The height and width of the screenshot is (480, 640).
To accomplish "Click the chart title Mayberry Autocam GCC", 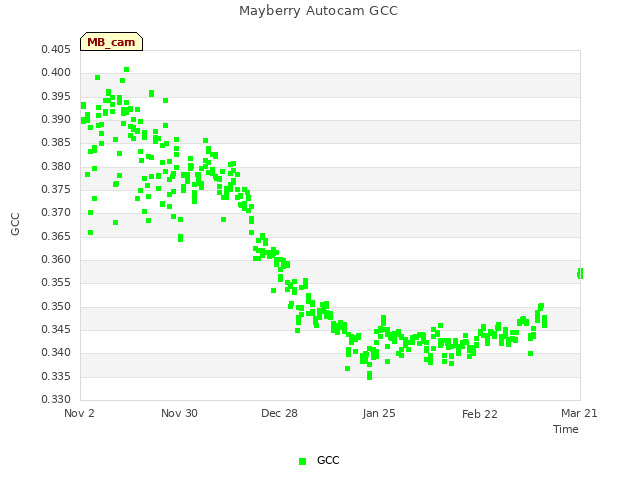I will point(318,11).
